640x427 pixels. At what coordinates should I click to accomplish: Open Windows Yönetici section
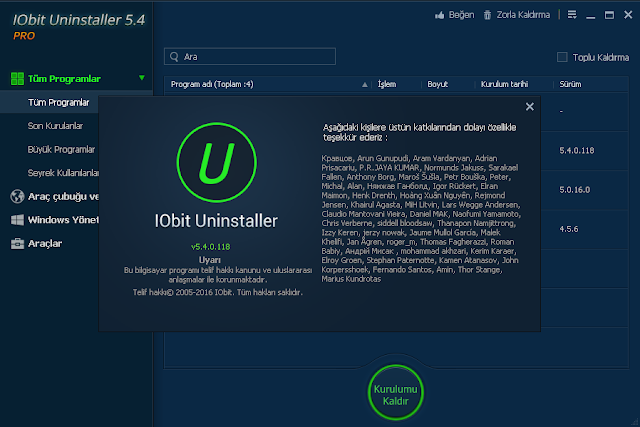point(63,220)
